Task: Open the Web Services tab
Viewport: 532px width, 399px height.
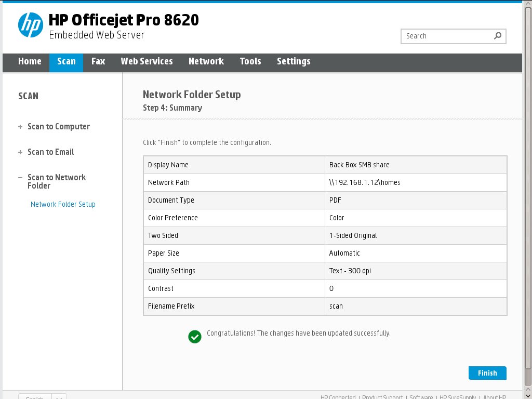Action: [147, 61]
